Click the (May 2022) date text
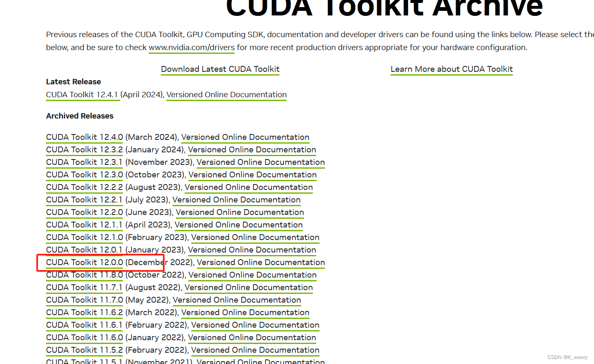Image resolution: width=594 pixels, height=364 pixels. pyautogui.click(x=147, y=300)
